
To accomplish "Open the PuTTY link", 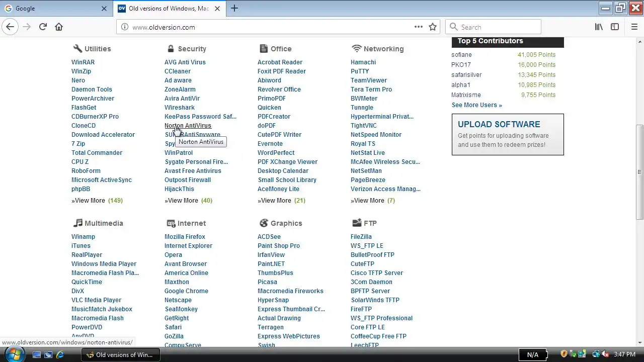I will [x=360, y=71].
